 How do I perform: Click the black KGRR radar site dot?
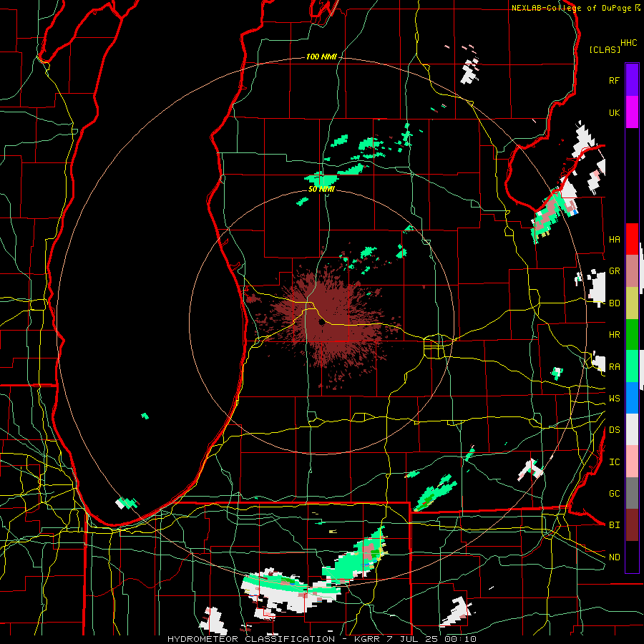pyautogui.click(x=321, y=323)
